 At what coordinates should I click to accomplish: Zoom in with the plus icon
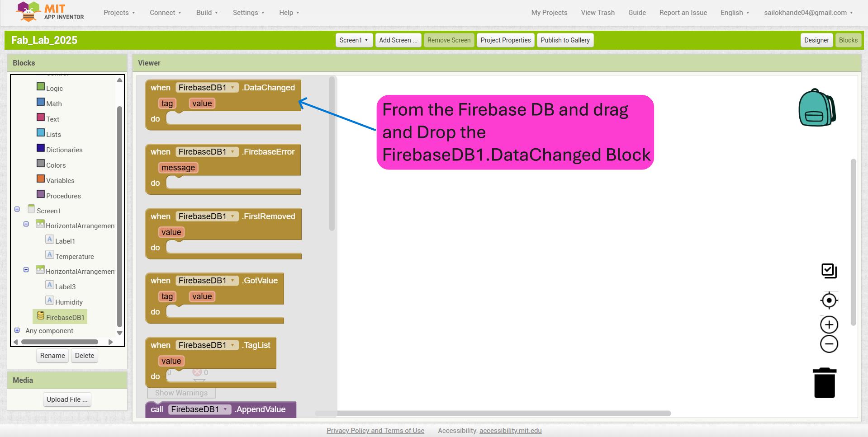click(x=829, y=324)
